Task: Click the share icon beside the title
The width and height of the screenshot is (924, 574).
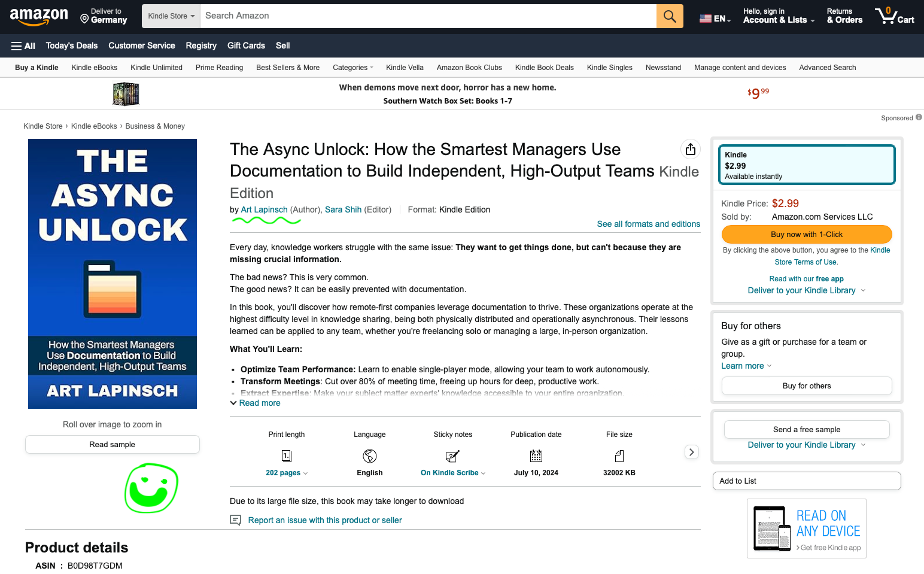Action: click(x=691, y=149)
